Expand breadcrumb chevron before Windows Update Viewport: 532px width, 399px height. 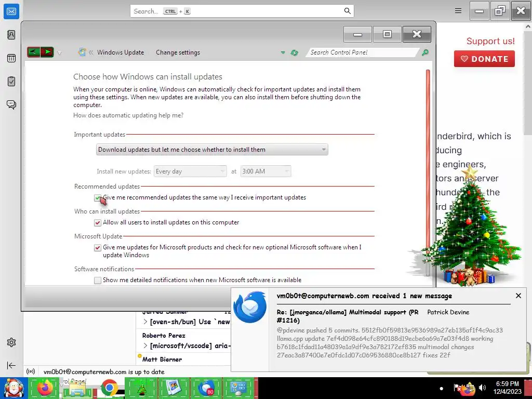tap(91, 52)
